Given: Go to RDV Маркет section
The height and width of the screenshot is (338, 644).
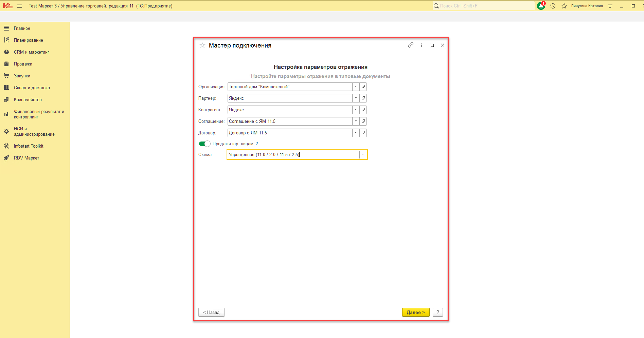Looking at the screenshot, I should (x=26, y=158).
